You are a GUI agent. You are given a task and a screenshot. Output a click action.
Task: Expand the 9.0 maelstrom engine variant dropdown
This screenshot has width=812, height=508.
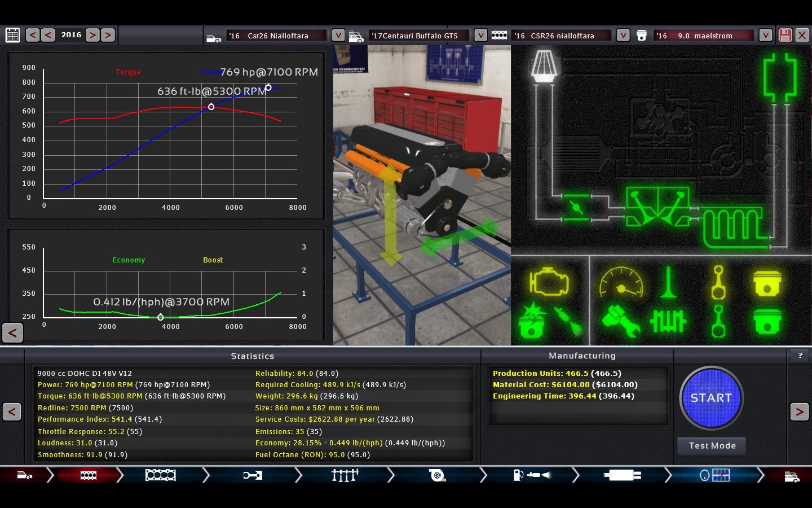(x=765, y=36)
